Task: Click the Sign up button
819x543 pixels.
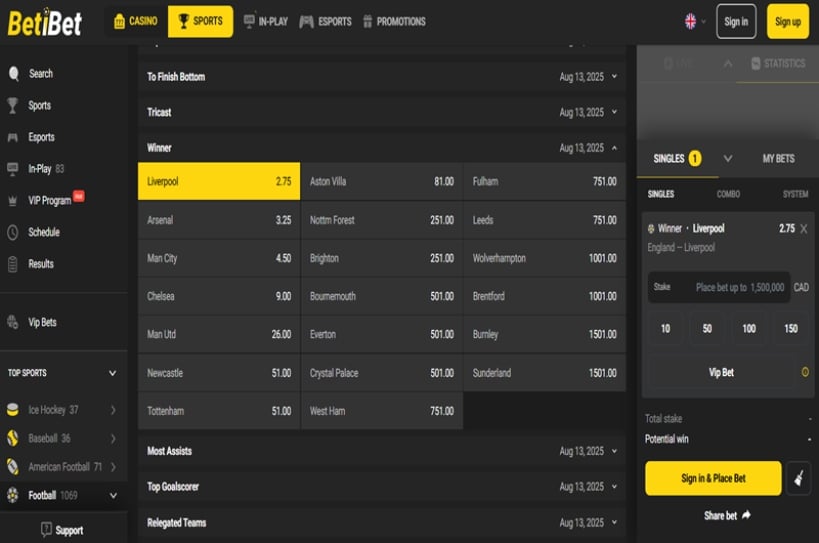Action: pyautogui.click(x=788, y=21)
